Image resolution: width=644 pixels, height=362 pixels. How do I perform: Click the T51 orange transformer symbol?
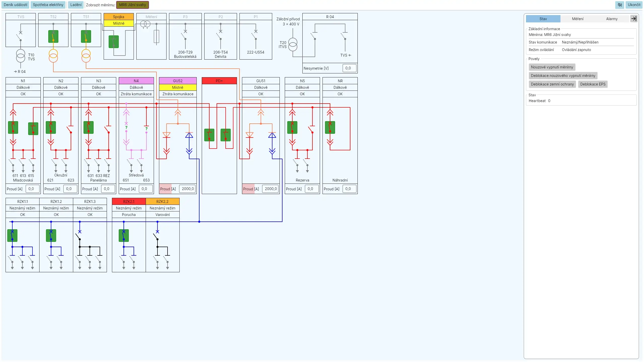pyautogui.click(x=86, y=56)
